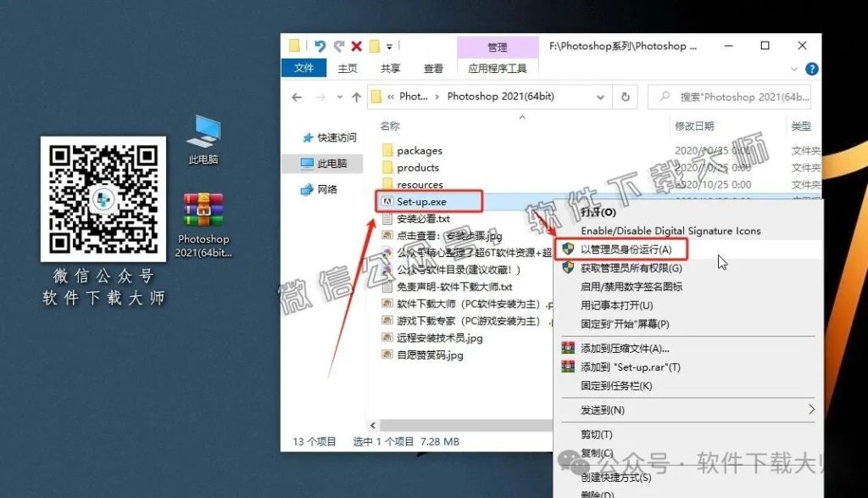Click the Help question mark button

tap(811, 70)
